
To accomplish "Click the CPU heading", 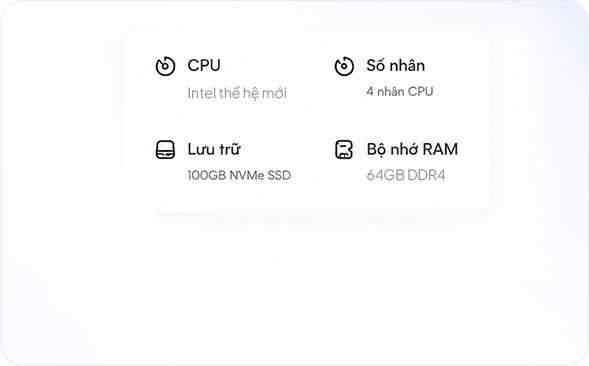I will [204, 65].
